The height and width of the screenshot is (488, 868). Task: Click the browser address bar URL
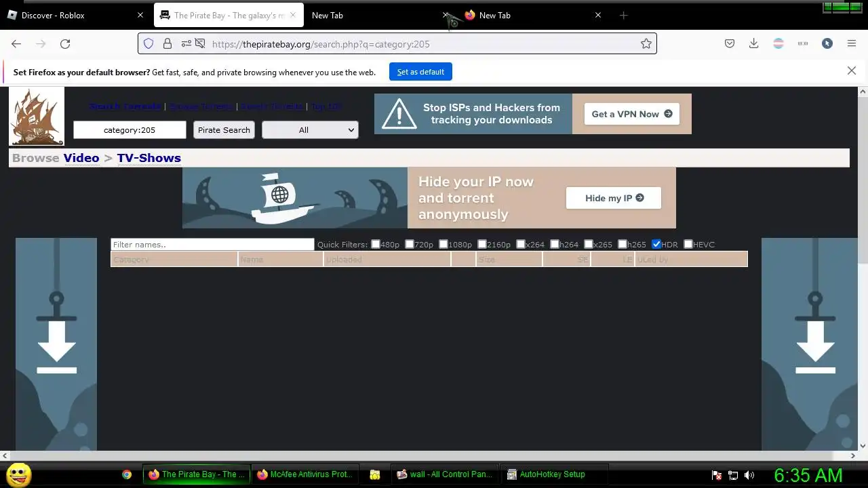[x=321, y=44]
